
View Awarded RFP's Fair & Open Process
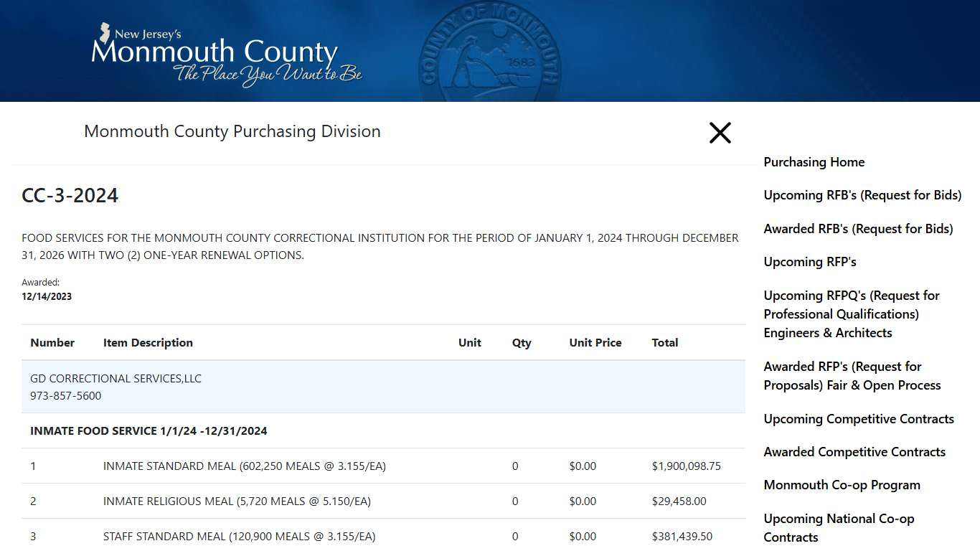[x=852, y=375]
